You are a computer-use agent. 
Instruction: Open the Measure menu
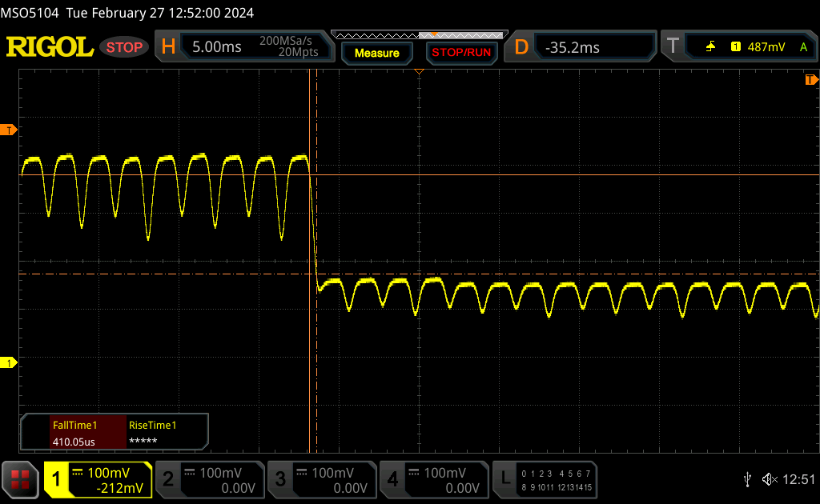(376, 53)
